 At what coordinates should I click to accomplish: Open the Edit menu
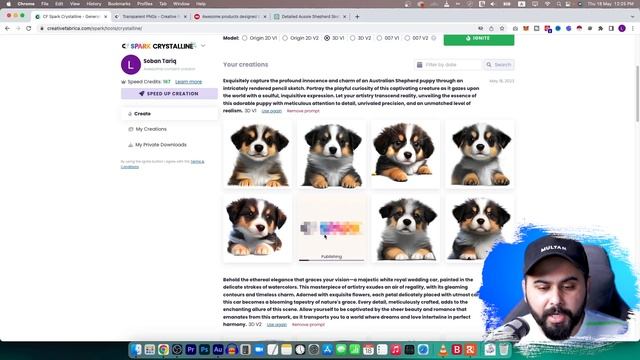(x=59, y=4)
